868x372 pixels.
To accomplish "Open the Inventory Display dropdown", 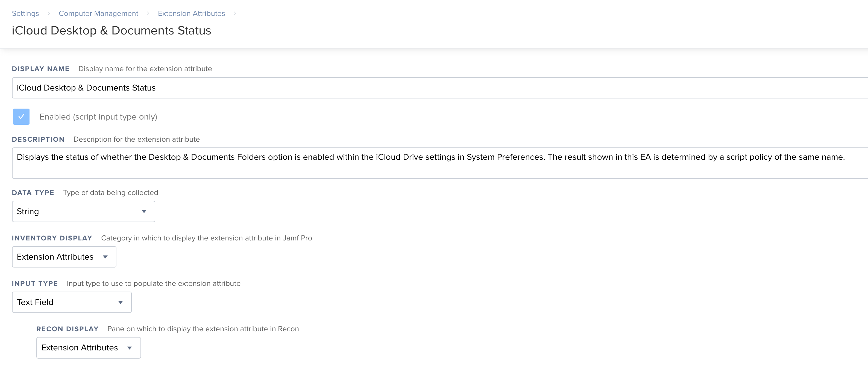I will pos(64,257).
